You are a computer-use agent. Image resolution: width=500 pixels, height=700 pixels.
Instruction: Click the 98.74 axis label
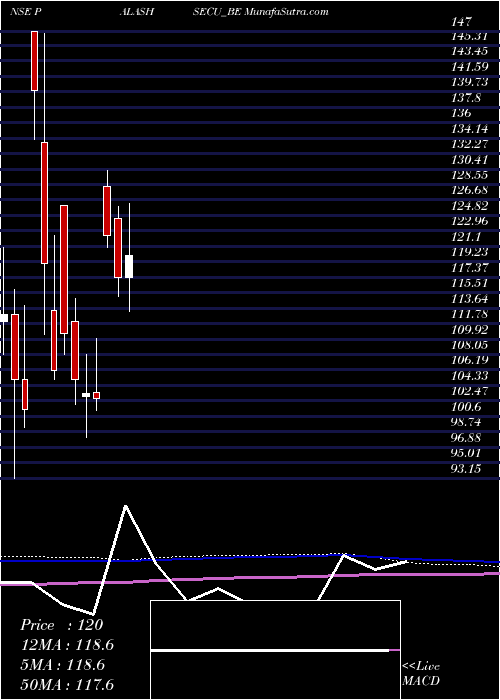[466, 422]
